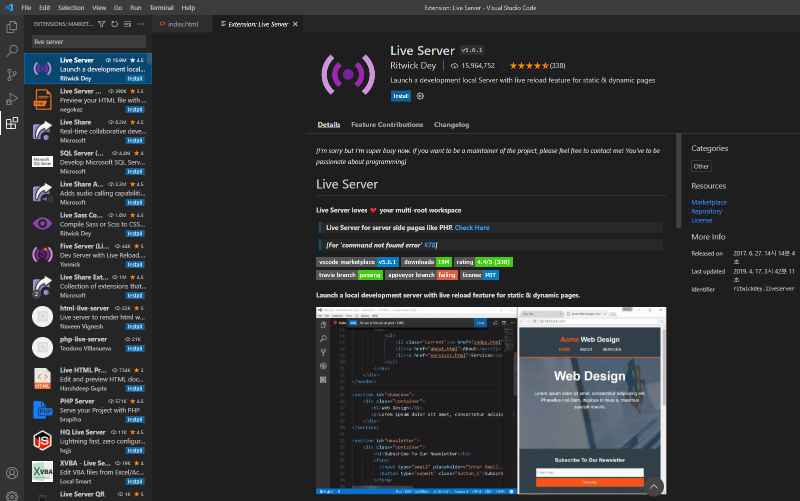The height and width of the screenshot is (501, 800).
Task: Select the php-live-server extension
Action: click(88, 348)
